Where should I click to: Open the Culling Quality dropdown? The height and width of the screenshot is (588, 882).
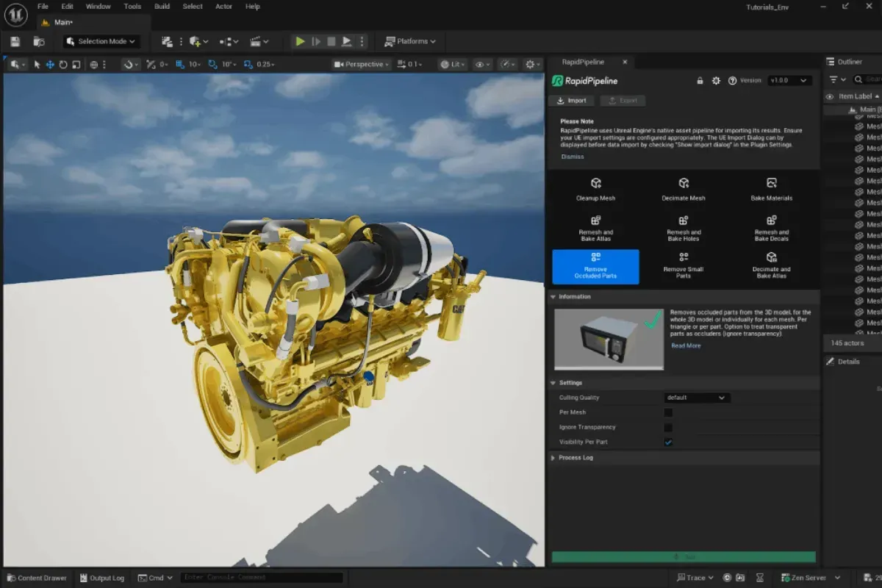pos(697,398)
